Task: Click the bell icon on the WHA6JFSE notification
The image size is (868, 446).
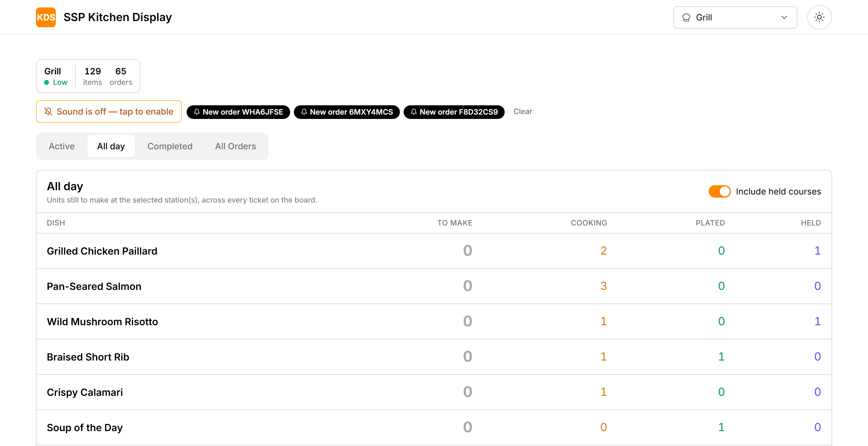Action: (197, 112)
